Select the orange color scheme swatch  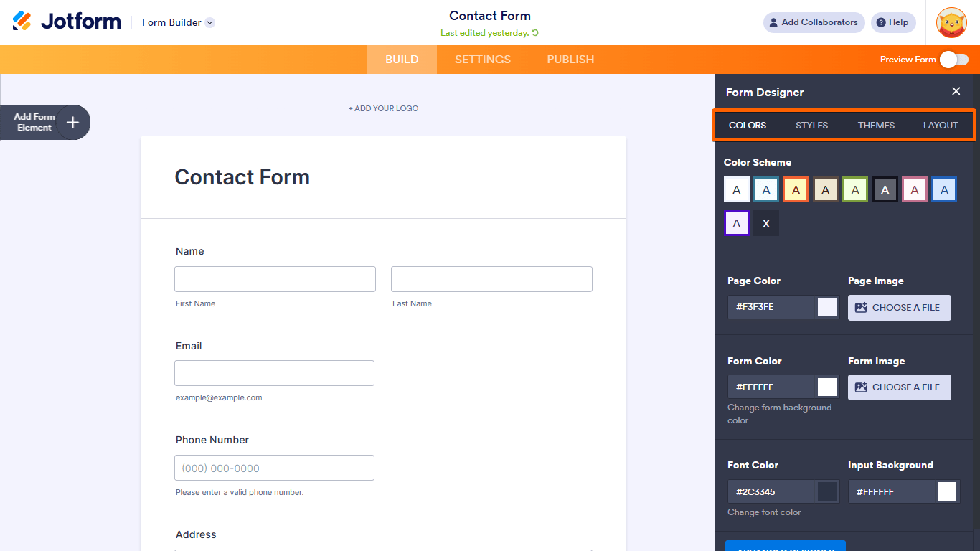[796, 189]
